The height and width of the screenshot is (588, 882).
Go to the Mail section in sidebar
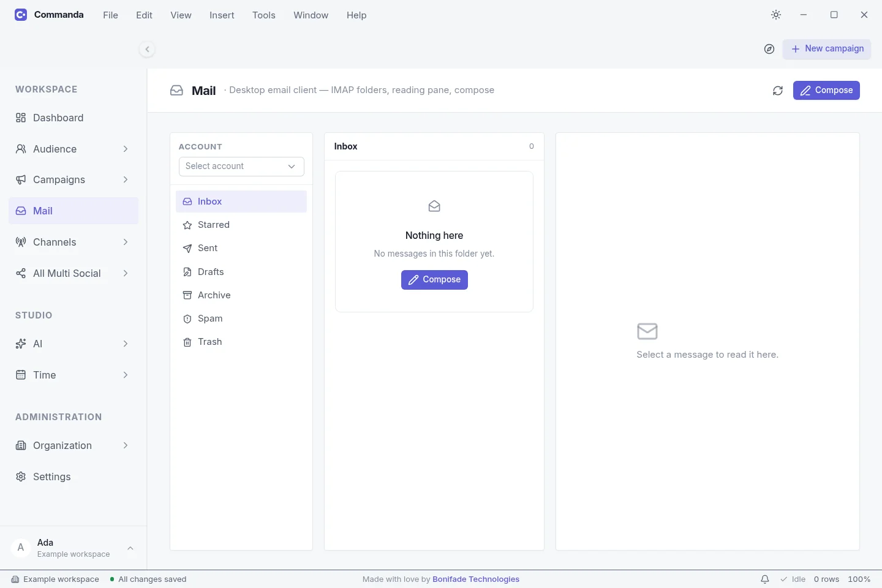click(x=73, y=211)
